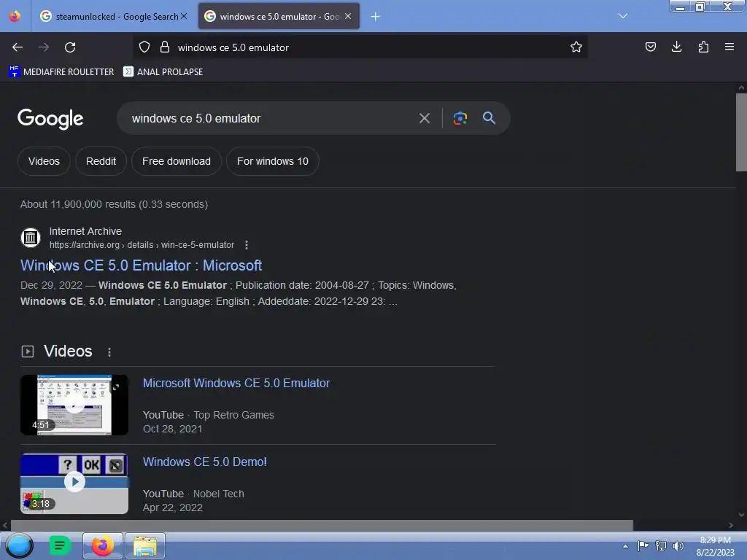Open more options beside Videos heading
The width and height of the screenshot is (747, 560).
pos(109,352)
